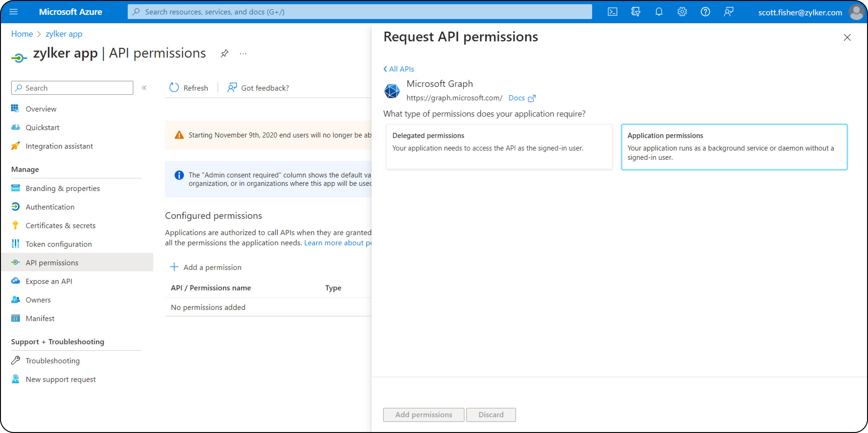Screen dimensions: 868x433
Task: Open the Directories and subscriptions filter icon
Action: (x=636, y=12)
